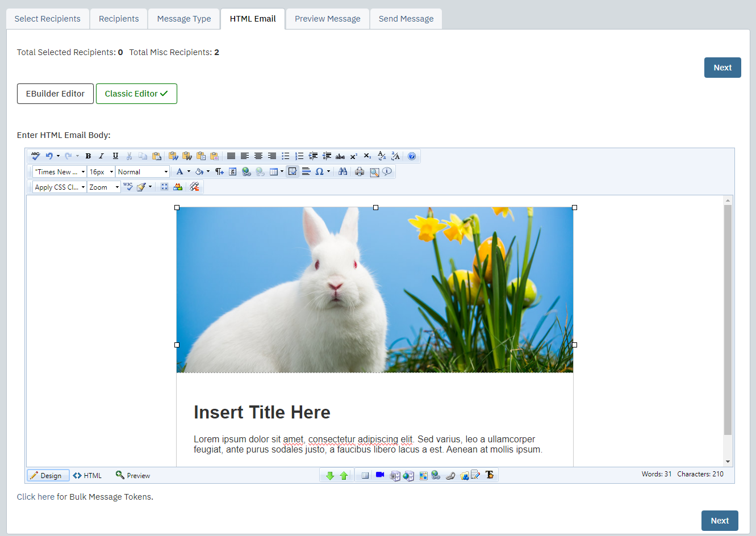Align text right in the editor

click(x=272, y=156)
